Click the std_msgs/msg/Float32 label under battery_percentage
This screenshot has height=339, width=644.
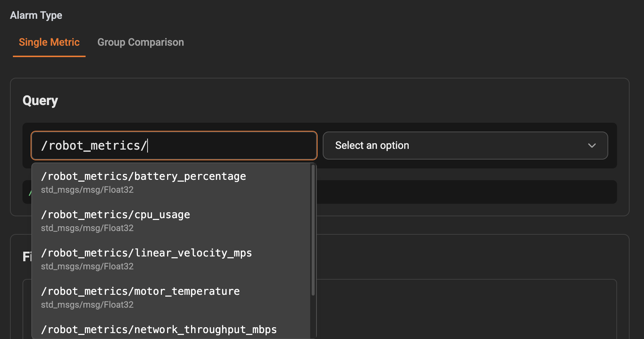(87, 190)
